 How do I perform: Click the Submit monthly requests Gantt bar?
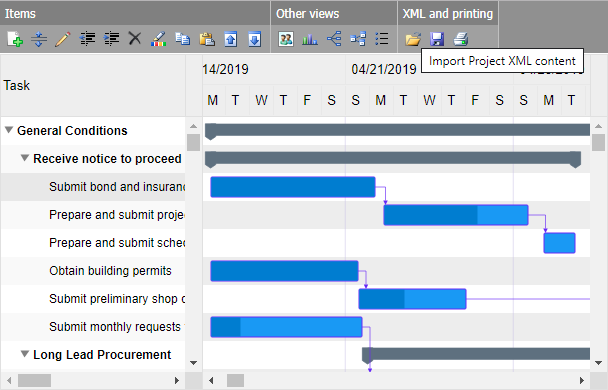[x=286, y=327]
